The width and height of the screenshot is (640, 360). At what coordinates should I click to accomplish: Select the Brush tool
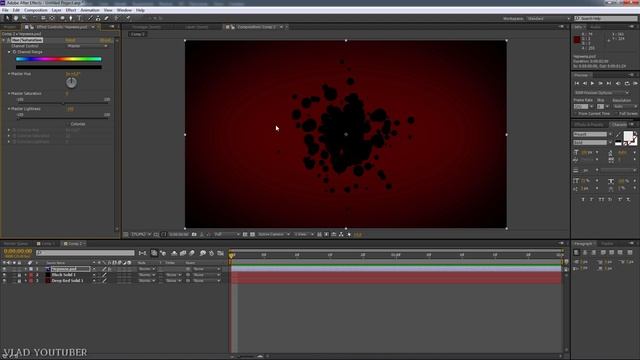coord(90,18)
